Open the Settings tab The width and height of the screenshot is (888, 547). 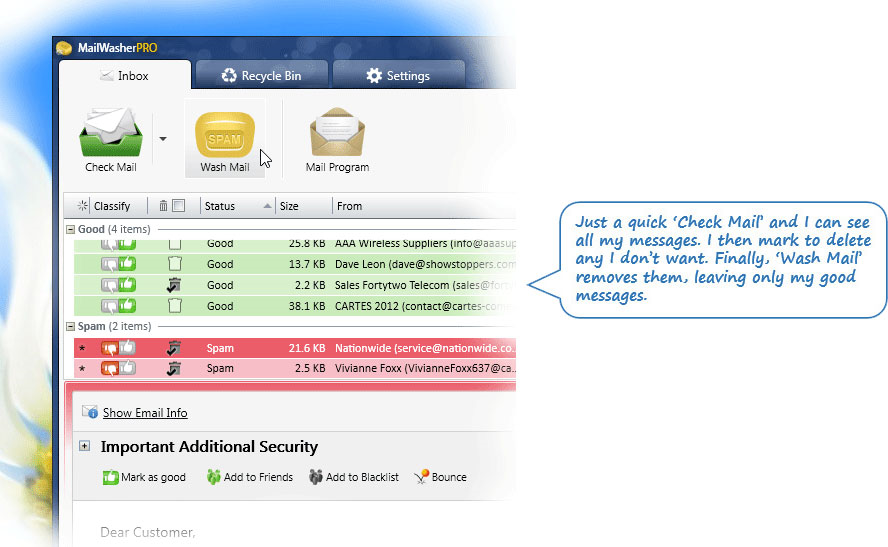[x=399, y=75]
